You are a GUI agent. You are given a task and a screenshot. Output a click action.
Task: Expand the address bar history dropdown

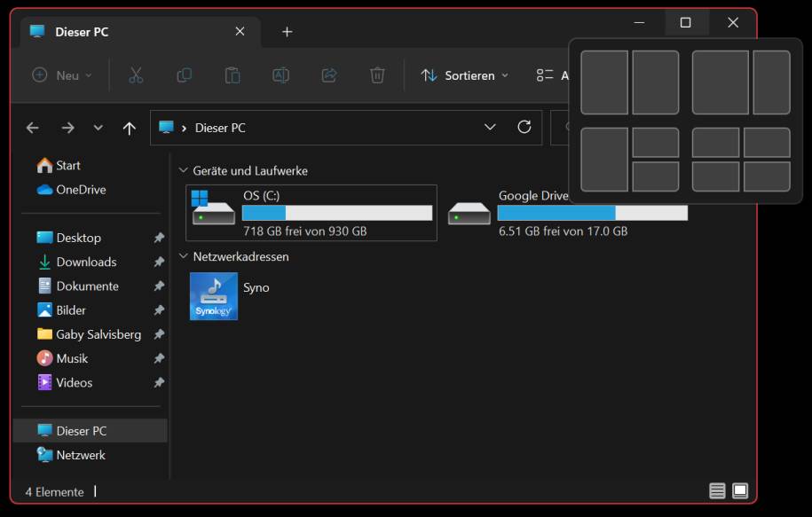pyautogui.click(x=490, y=128)
